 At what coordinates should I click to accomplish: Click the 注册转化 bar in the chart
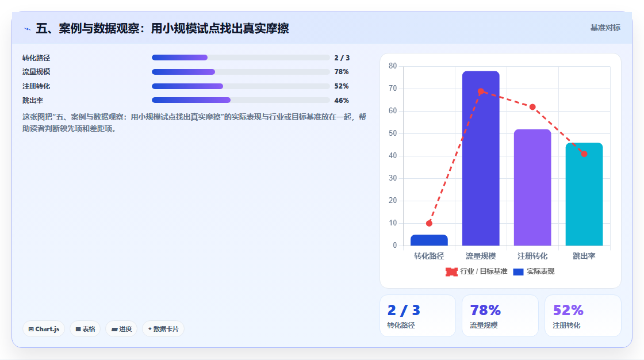[532, 187]
